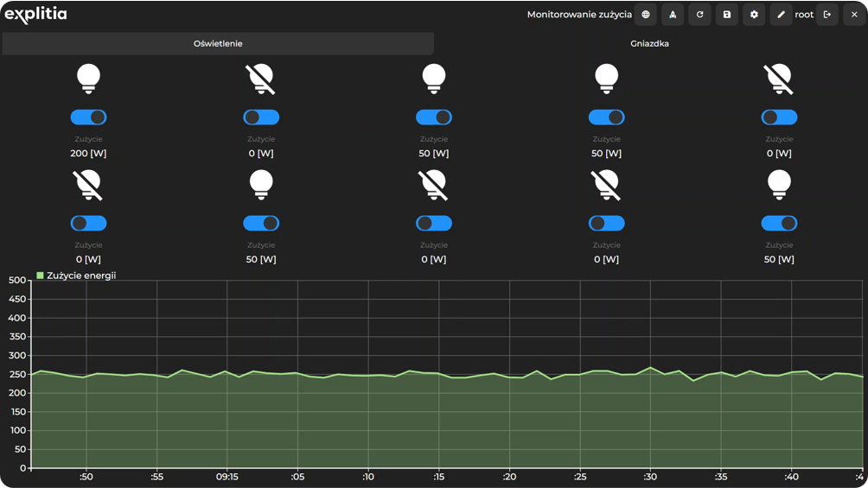Click the :30 time axis label

(650, 477)
